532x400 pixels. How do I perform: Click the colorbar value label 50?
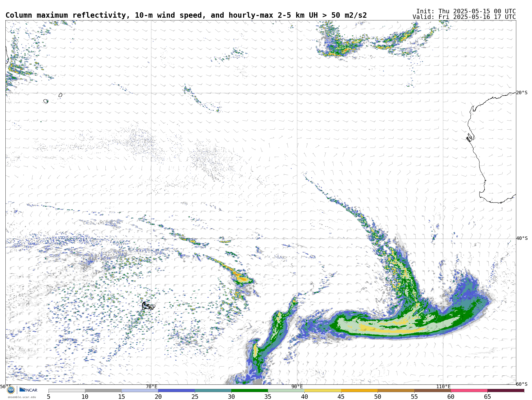378,397
